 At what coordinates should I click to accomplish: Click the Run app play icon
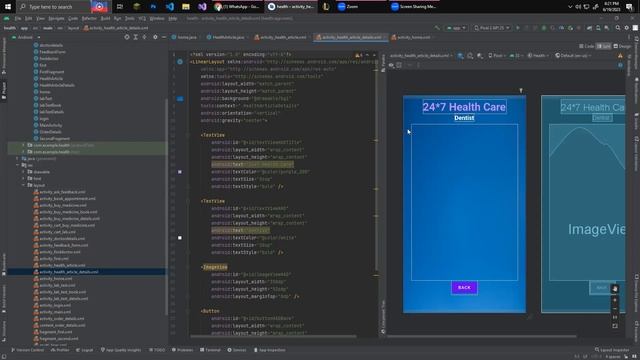[x=518, y=28]
